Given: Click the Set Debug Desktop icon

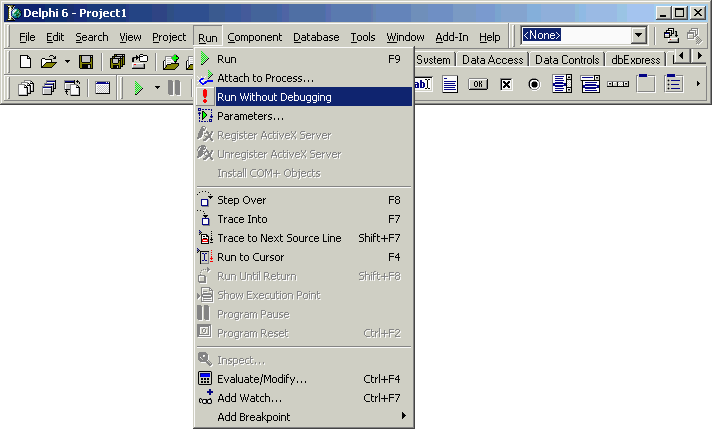Looking at the screenshot, I should point(694,35).
